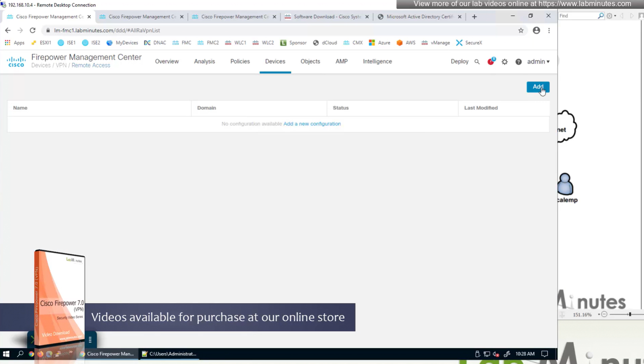Bookmark this page with the star icon
This screenshot has height=364, width=644.
[x=521, y=30]
